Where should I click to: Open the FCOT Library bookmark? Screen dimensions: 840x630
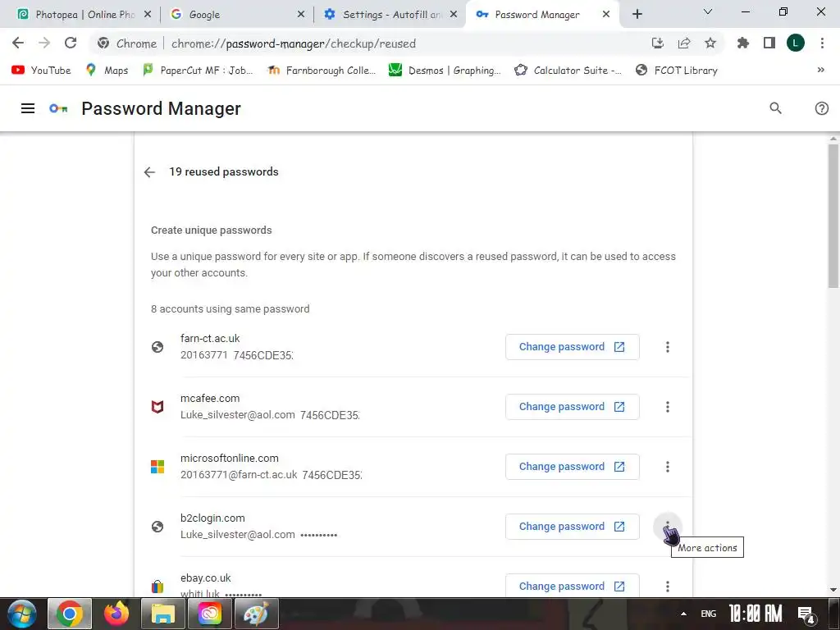click(677, 71)
